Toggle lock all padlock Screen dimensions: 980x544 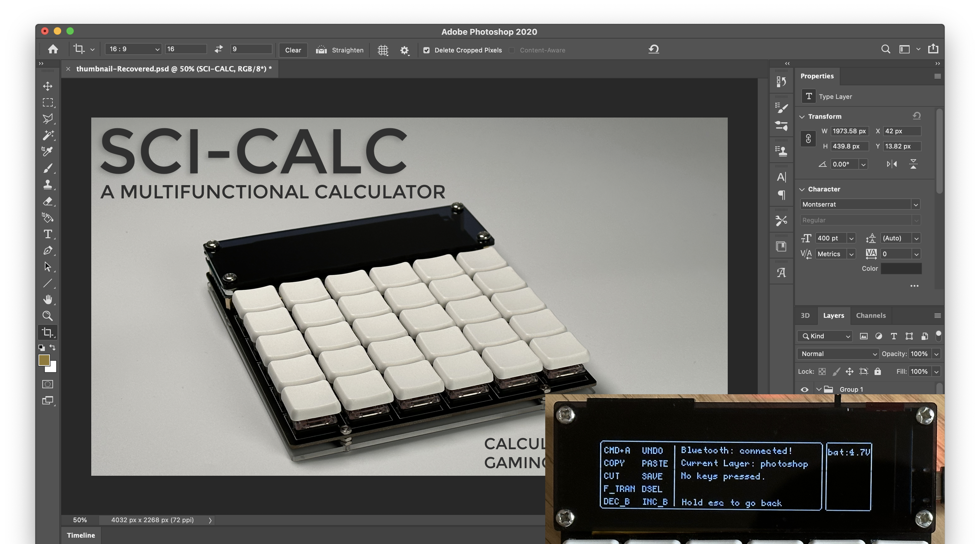[878, 371]
